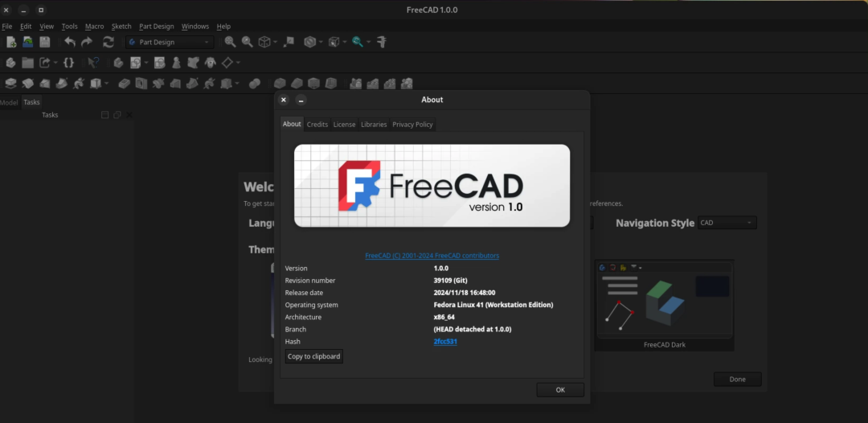The image size is (868, 423).
Task: Close the Tasks panel with its X
Action: (129, 115)
